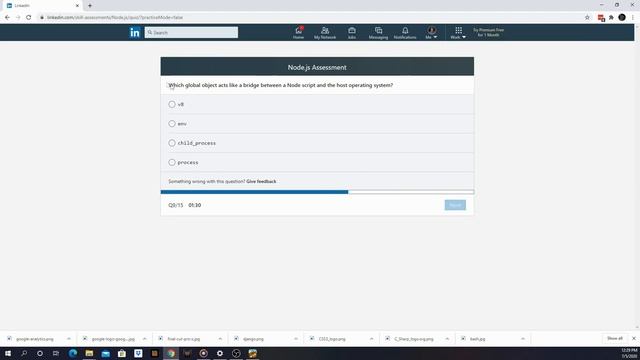640x360 pixels.
Task: Open the red extension icon
Action: click(601, 18)
